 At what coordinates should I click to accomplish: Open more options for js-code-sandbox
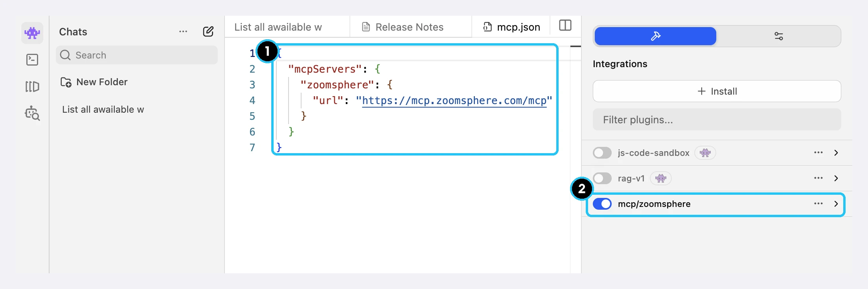(818, 152)
